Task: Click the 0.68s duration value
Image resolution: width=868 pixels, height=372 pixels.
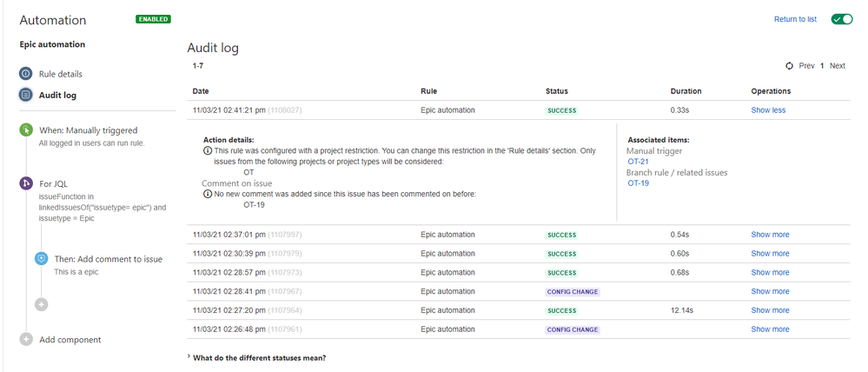Action: click(x=679, y=272)
